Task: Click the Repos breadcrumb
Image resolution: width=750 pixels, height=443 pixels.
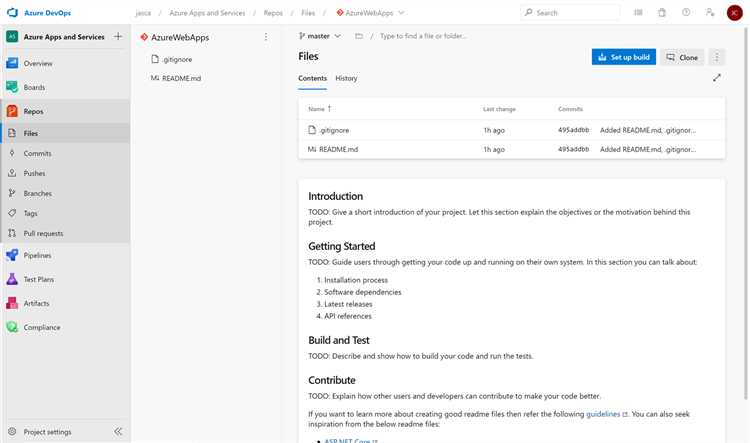Action: pyautogui.click(x=273, y=13)
